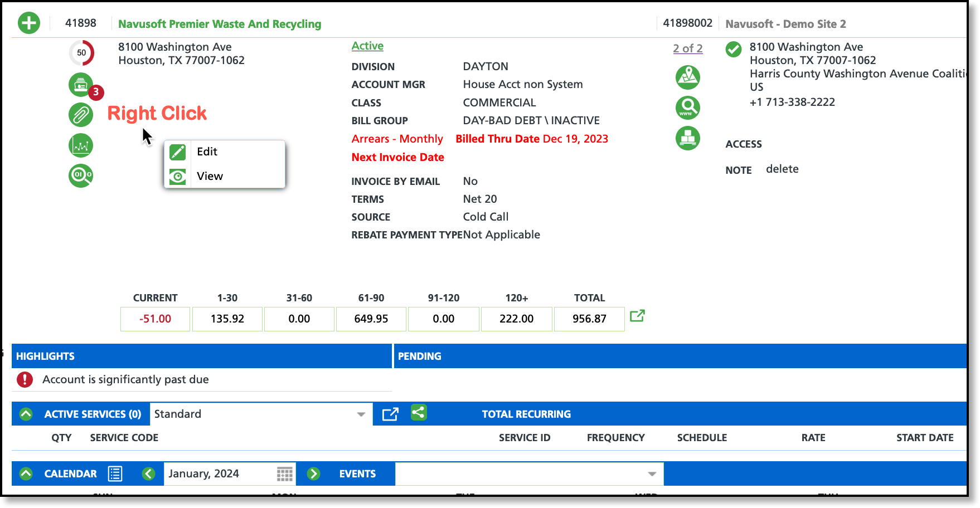Click the SERVICE CODE column header
The image size is (980, 508).
[124, 438]
